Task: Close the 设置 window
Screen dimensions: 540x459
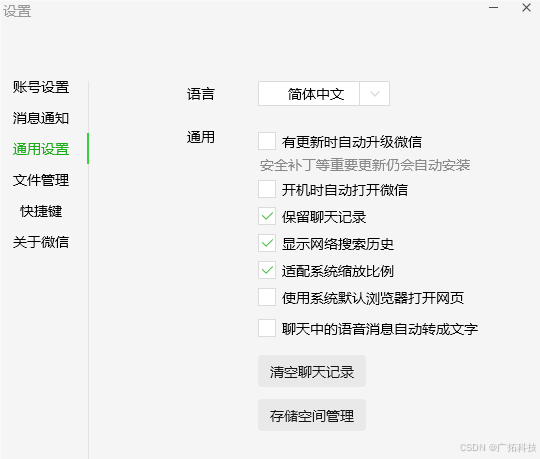Action: (526, 8)
